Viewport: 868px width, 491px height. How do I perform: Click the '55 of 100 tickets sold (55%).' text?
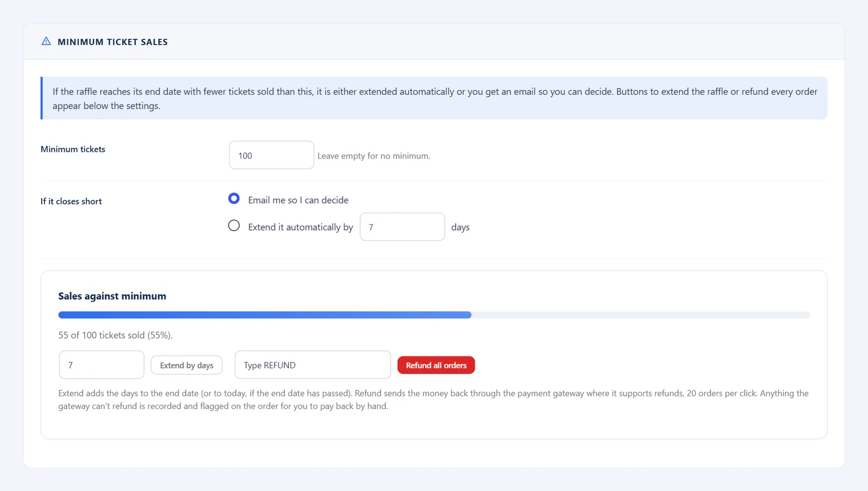pos(116,335)
